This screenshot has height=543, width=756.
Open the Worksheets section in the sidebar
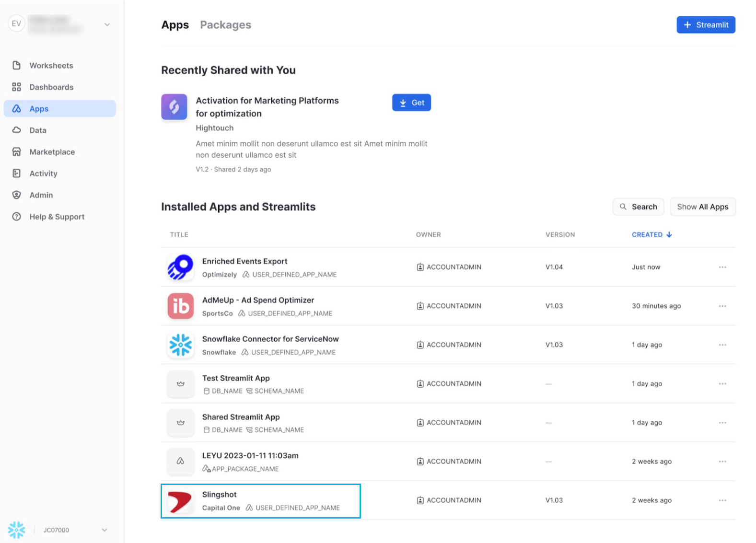coord(51,65)
